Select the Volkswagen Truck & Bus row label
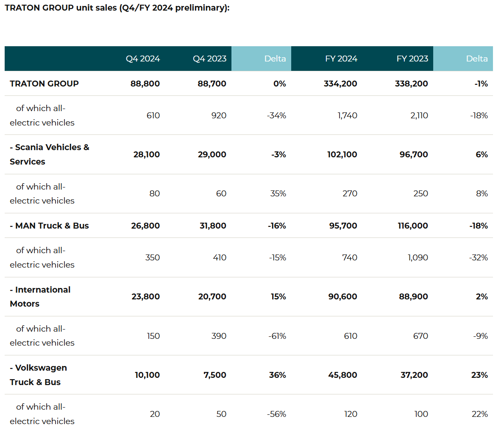 coord(38,375)
